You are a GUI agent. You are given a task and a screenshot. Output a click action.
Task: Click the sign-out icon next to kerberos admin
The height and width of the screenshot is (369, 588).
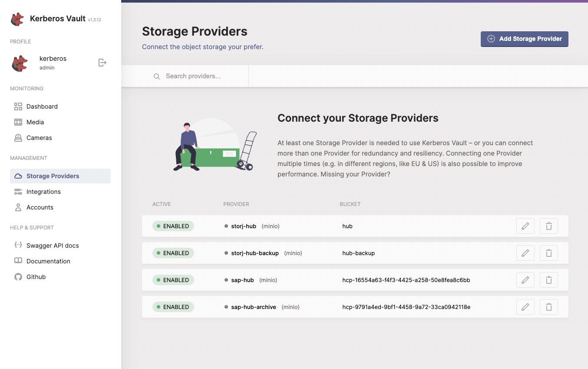click(x=102, y=62)
